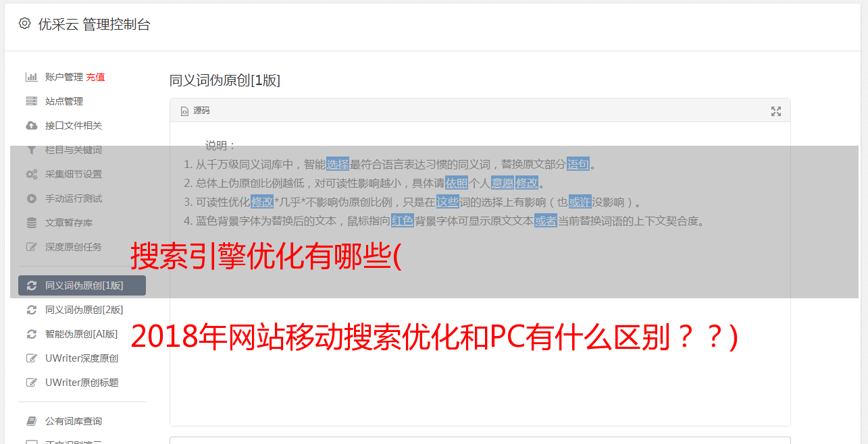Click the book icon for 公有词库查询
This screenshot has width=868, height=444.
coord(31,421)
